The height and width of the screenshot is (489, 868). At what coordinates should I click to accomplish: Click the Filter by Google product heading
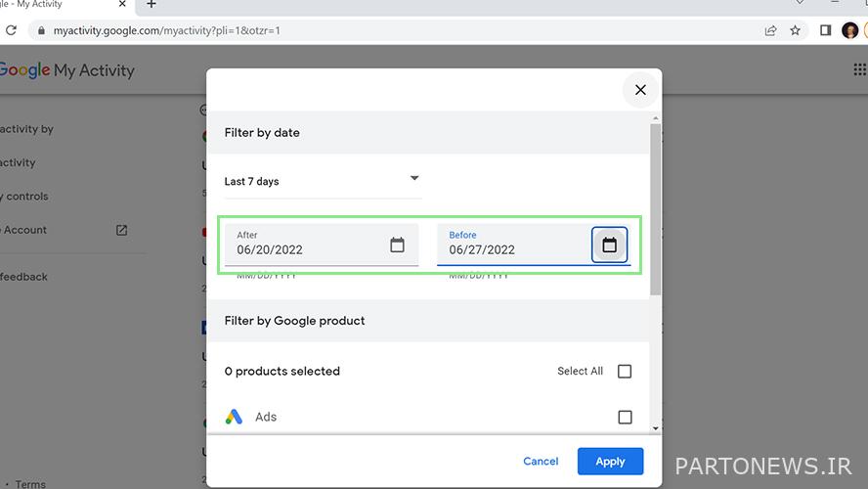click(294, 321)
